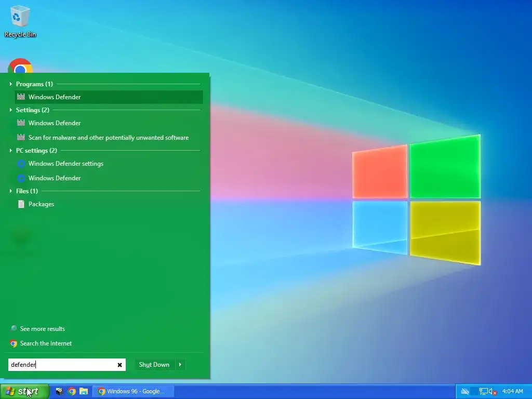Screen dimensions: 532x399
Task: Click the gear icon beside Windows Defender settings
Action: (x=21, y=164)
